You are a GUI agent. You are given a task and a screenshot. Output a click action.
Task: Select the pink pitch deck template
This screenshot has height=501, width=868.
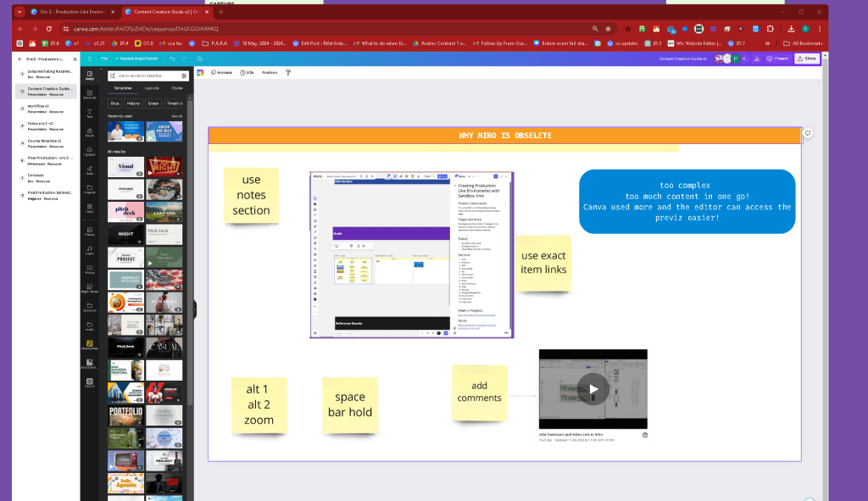pos(125,211)
